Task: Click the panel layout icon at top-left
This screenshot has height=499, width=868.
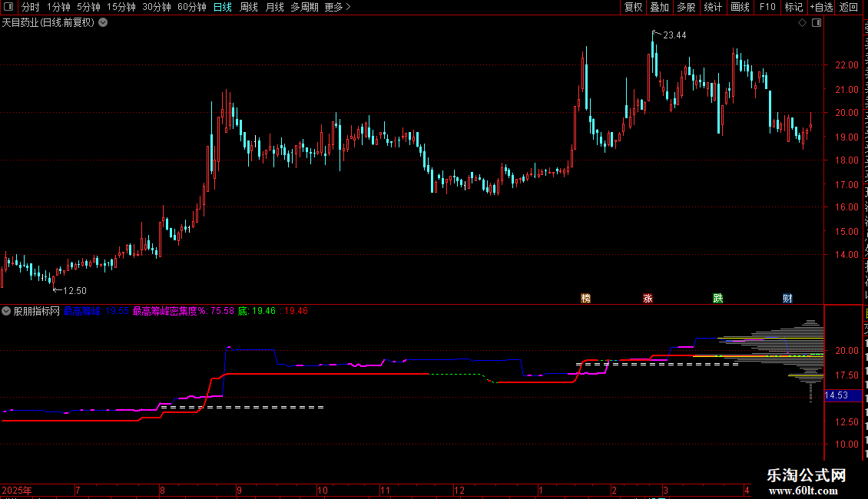Action: click(8, 7)
